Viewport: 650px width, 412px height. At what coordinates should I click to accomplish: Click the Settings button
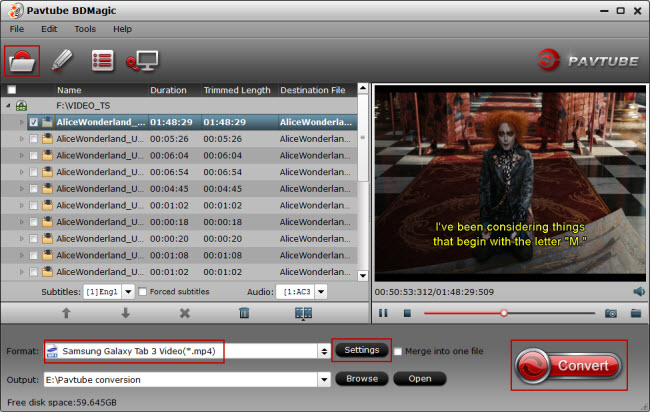pyautogui.click(x=361, y=350)
